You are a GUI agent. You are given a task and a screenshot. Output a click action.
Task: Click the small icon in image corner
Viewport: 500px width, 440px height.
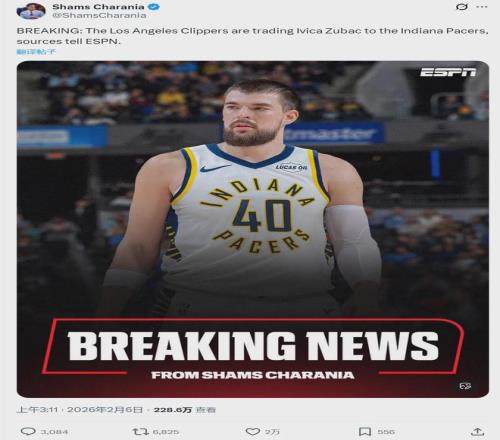(x=465, y=386)
